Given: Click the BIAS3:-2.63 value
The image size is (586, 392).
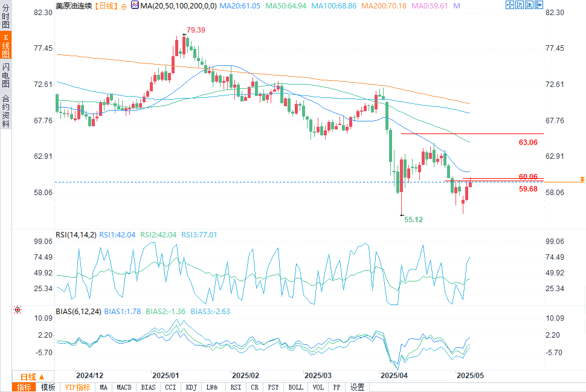Looking at the screenshot, I should [x=210, y=311].
